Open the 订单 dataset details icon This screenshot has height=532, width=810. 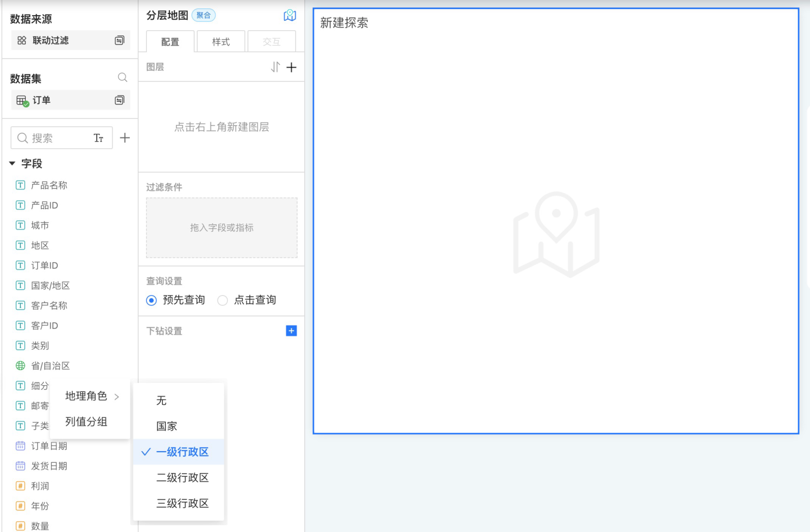[x=119, y=100]
